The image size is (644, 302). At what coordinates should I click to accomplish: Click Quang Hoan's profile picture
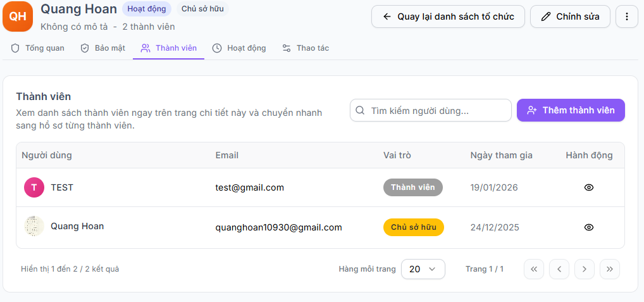click(34, 226)
